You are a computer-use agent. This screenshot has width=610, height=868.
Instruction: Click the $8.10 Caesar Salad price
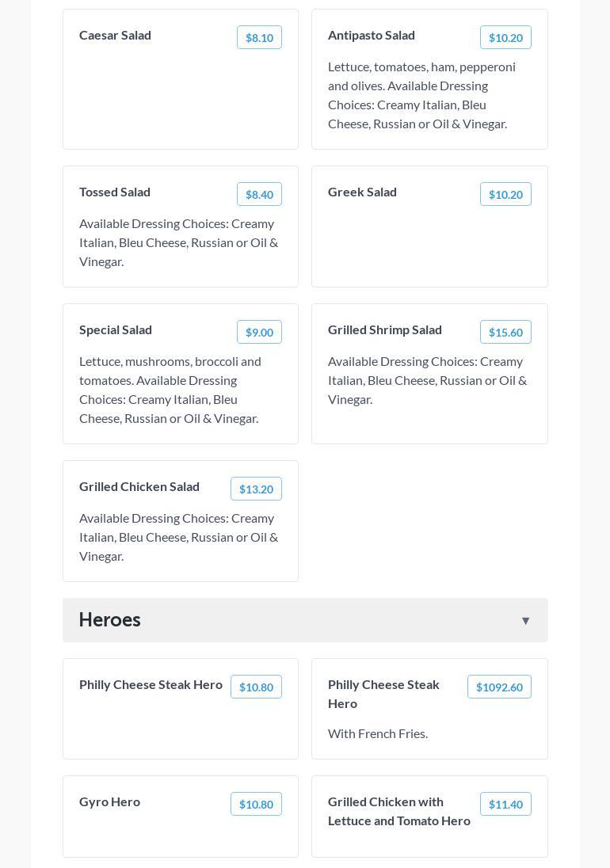[x=259, y=37]
